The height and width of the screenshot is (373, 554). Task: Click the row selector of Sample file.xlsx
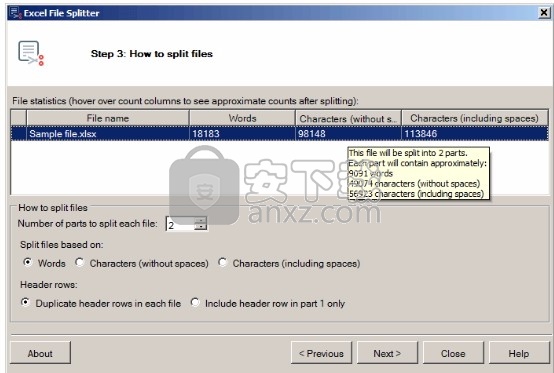click(19, 134)
